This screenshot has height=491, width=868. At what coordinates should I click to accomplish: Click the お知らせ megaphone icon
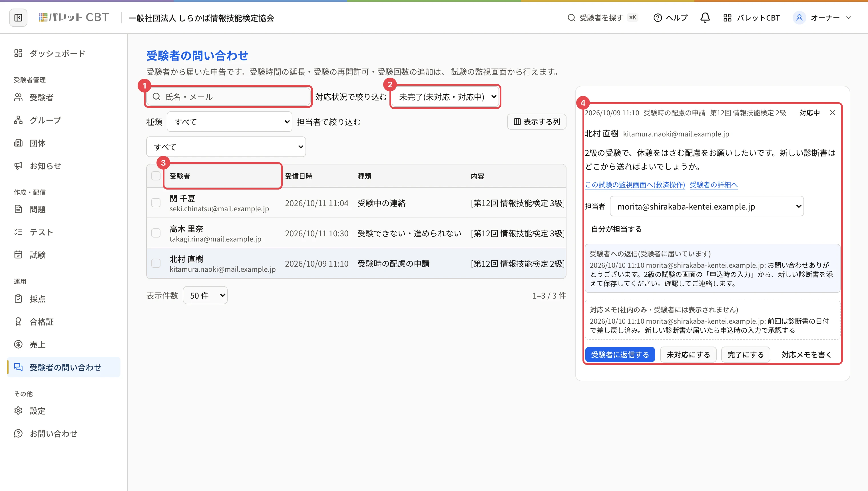coord(18,166)
